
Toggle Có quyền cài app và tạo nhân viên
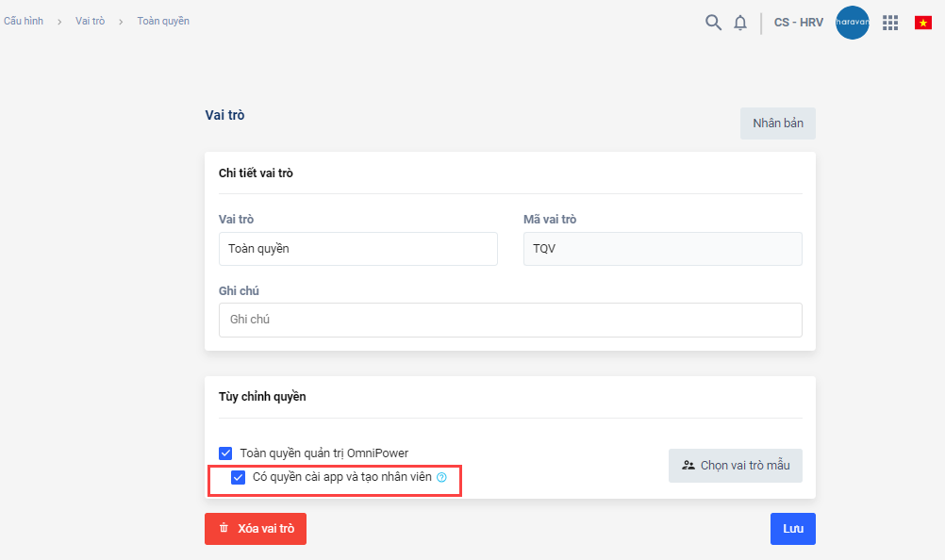tap(239, 477)
